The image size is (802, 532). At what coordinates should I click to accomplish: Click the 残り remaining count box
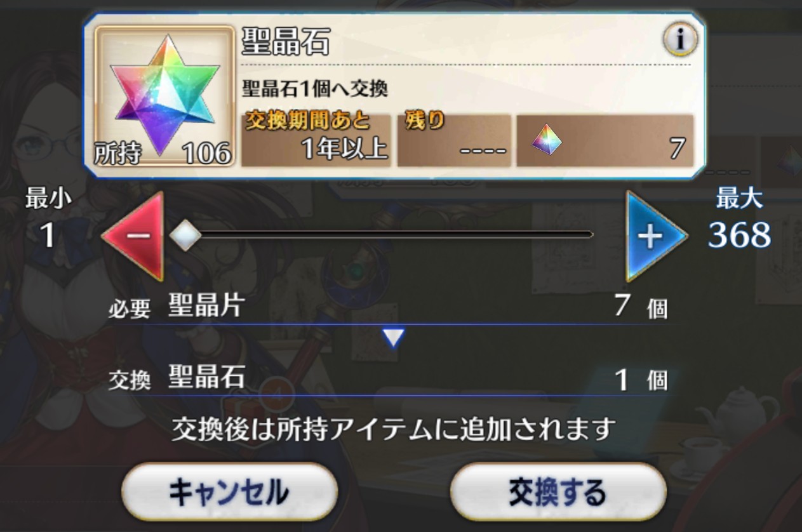(x=454, y=140)
